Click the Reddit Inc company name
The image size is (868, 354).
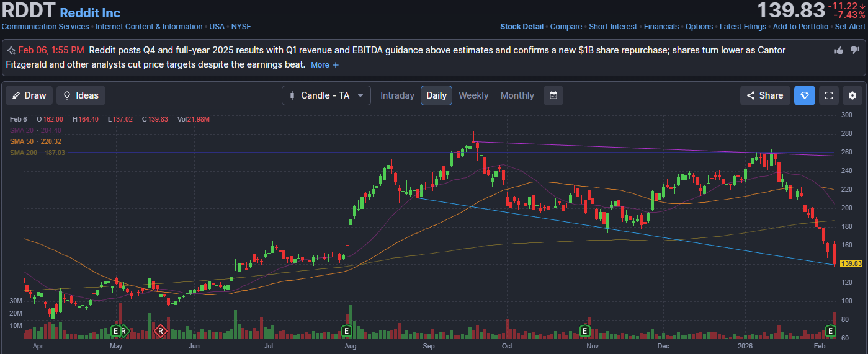(91, 12)
